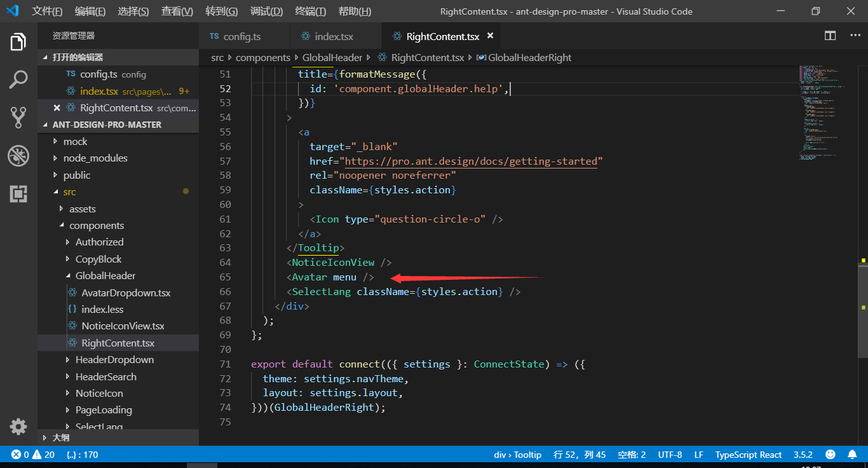Expand the node_modules folder
The height and width of the screenshot is (468, 868).
click(x=95, y=158)
